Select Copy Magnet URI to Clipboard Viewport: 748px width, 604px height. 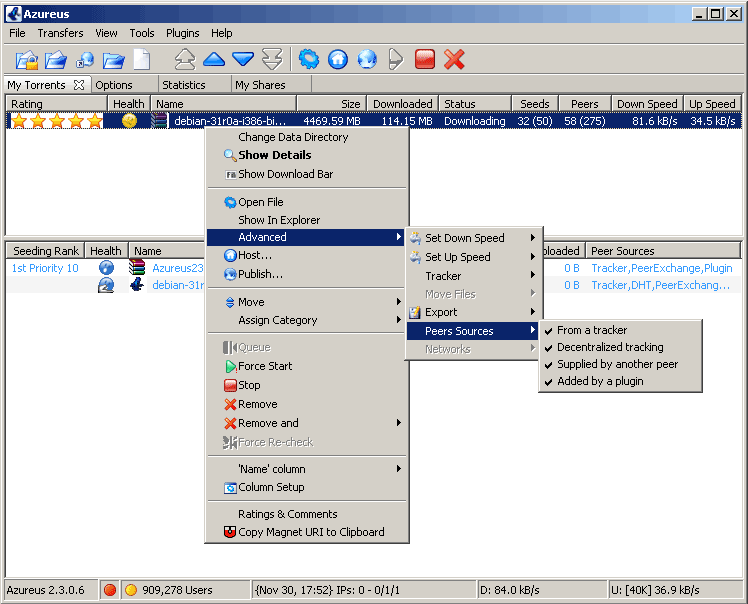(x=311, y=532)
